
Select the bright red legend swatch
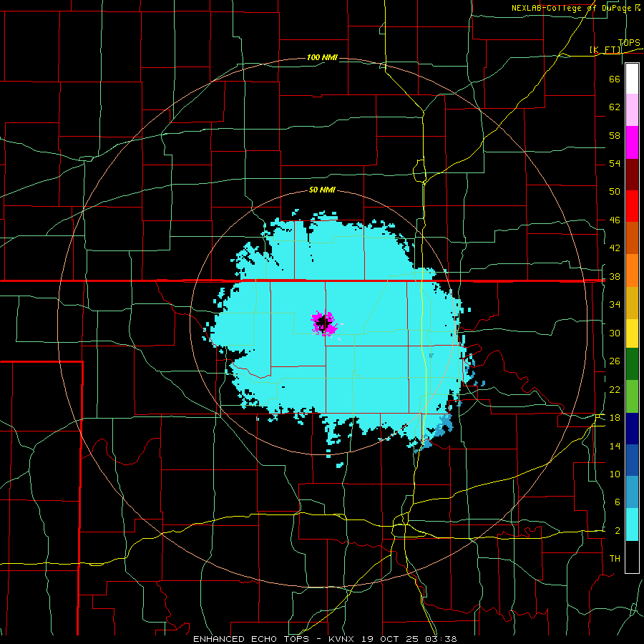tap(632, 206)
